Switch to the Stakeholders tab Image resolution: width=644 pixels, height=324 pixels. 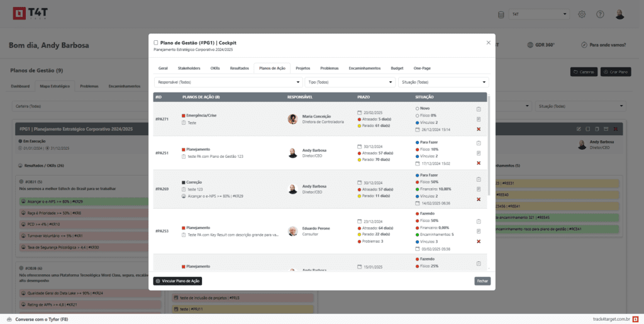coord(189,68)
